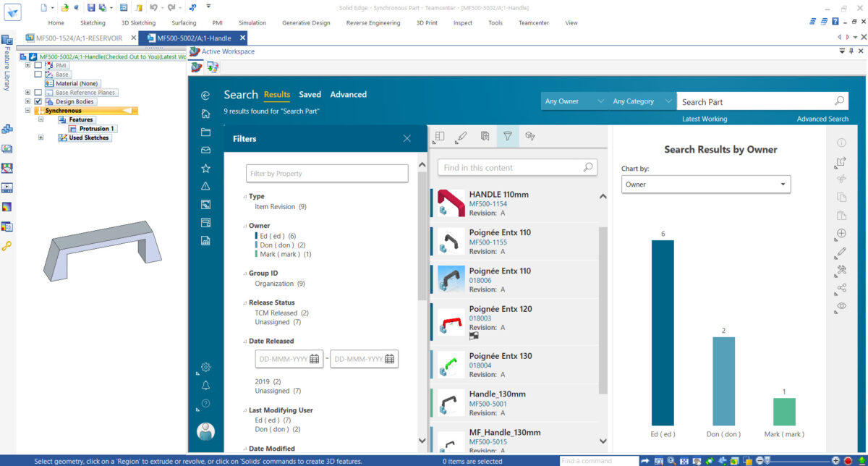Screen dimensions: 868x466
Task: Click the Save icon in quick access toolbar
Action: 91,7
